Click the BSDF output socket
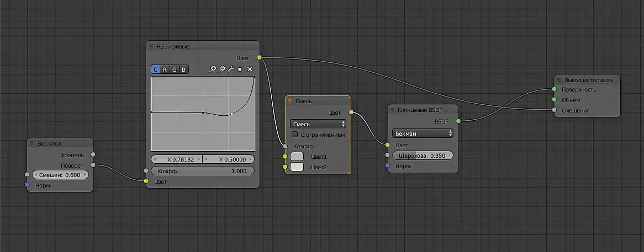Viewport: 644px width, 252px height. point(458,121)
